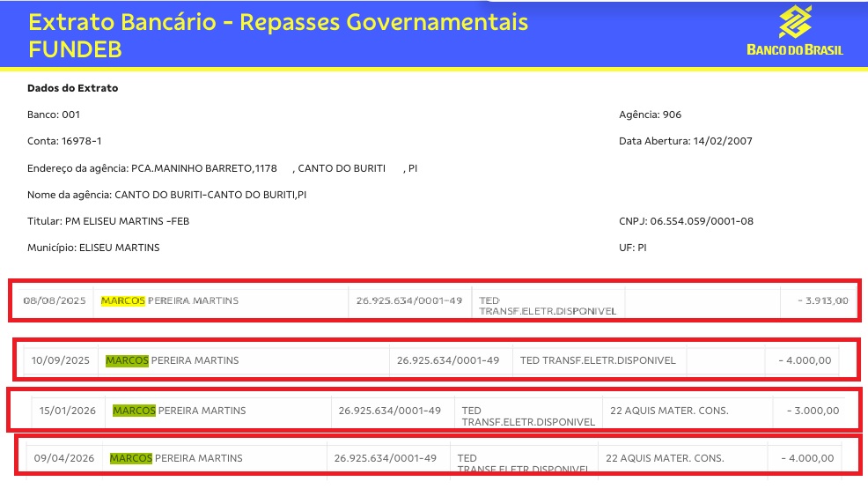Click 22 AQUIS MATER. CONS. in 15/01/2026 row
This screenshot has height=489, width=868.
[669, 411]
